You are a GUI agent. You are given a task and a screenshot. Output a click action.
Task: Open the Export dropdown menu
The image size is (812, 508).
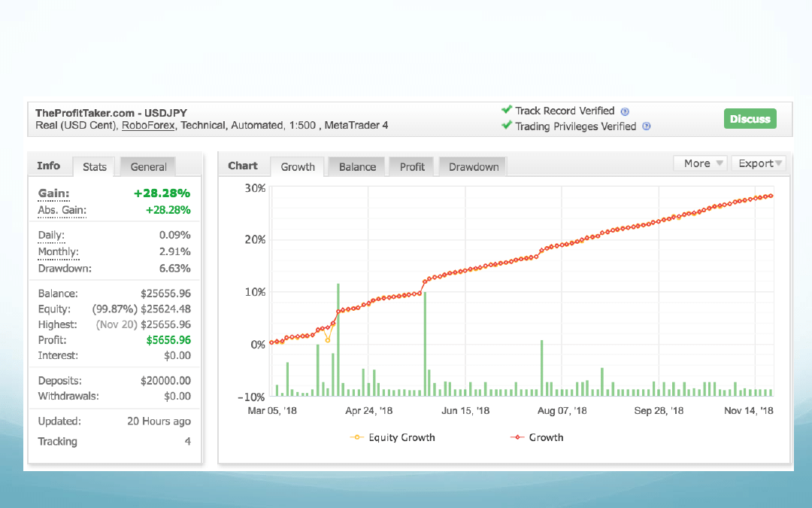click(758, 163)
